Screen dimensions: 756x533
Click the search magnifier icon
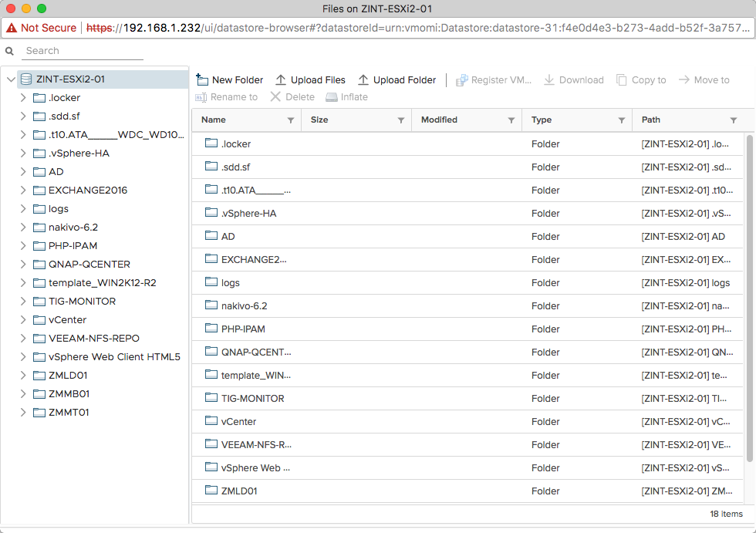9,51
